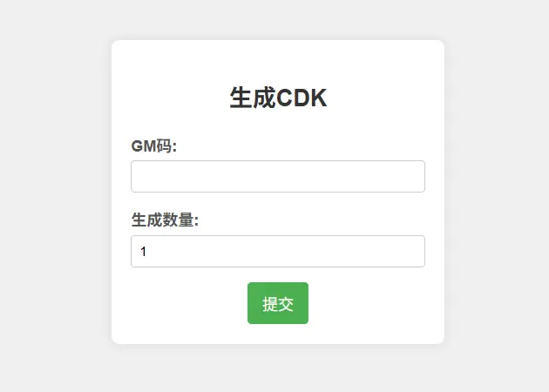Click the GM码: field label
This screenshot has width=549, height=392.
coord(154,146)
